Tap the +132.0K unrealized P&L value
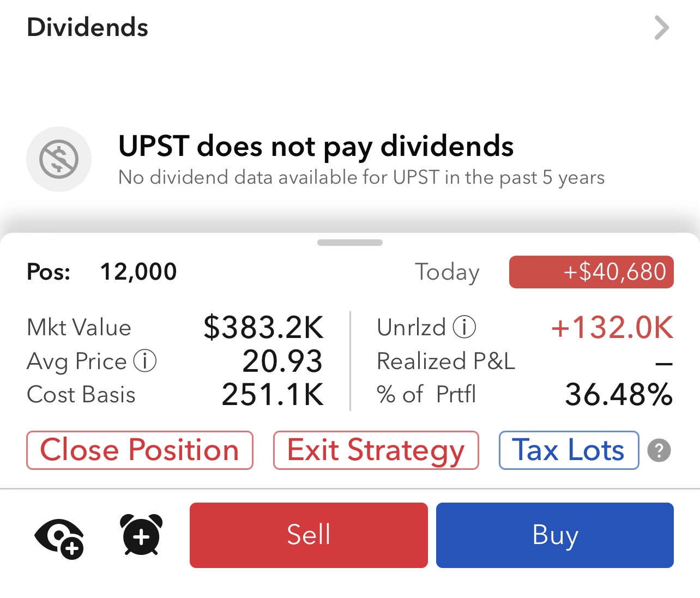The image size is (700, 598). click(x=612, y=328)
